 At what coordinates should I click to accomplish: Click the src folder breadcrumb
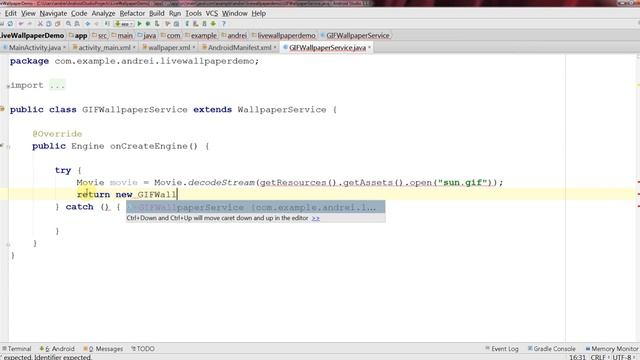tap(100, 36)
